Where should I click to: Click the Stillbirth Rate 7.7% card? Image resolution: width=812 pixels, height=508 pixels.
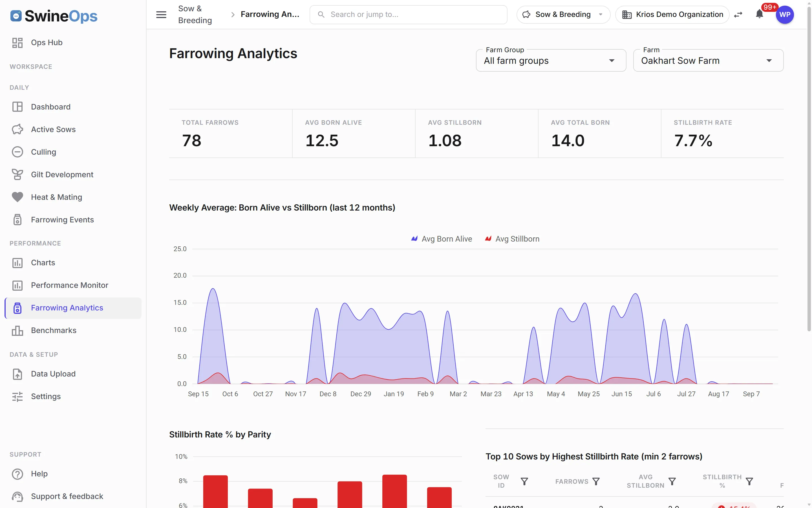[722, 134]
